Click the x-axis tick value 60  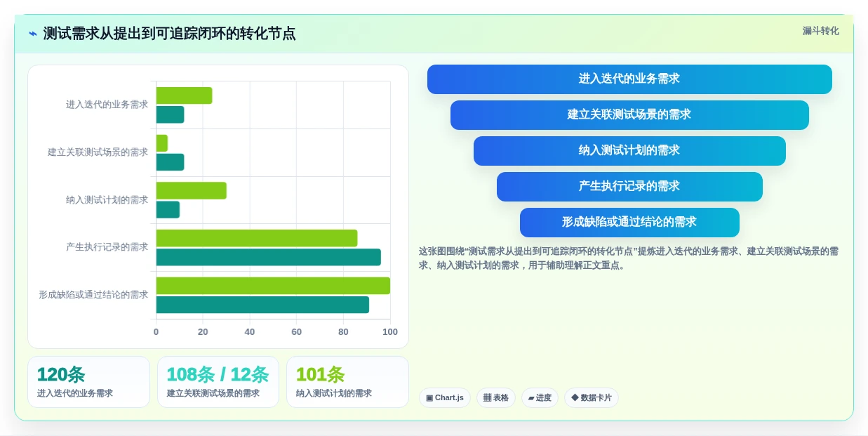(297, 332)
